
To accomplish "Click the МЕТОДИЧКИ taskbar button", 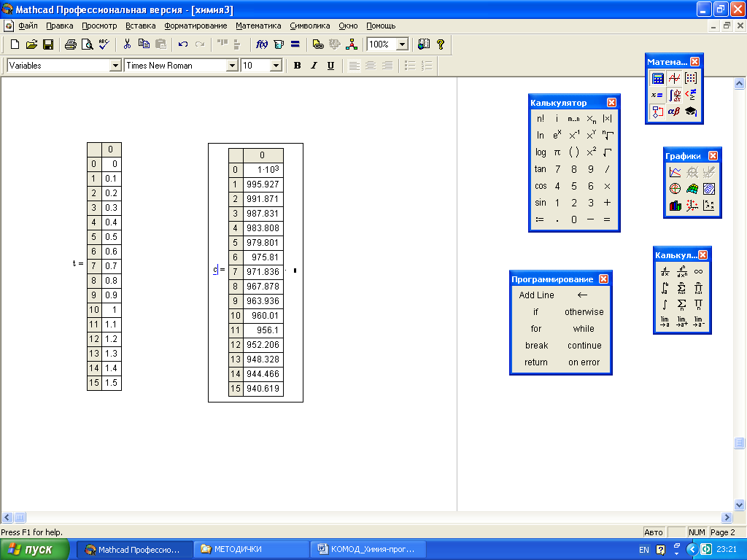I will (x=252, y=549).
